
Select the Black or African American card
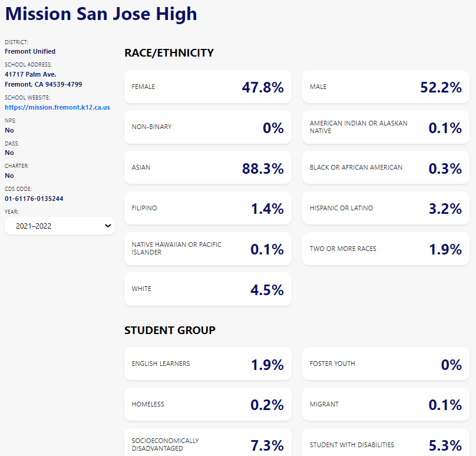(385, 168)
